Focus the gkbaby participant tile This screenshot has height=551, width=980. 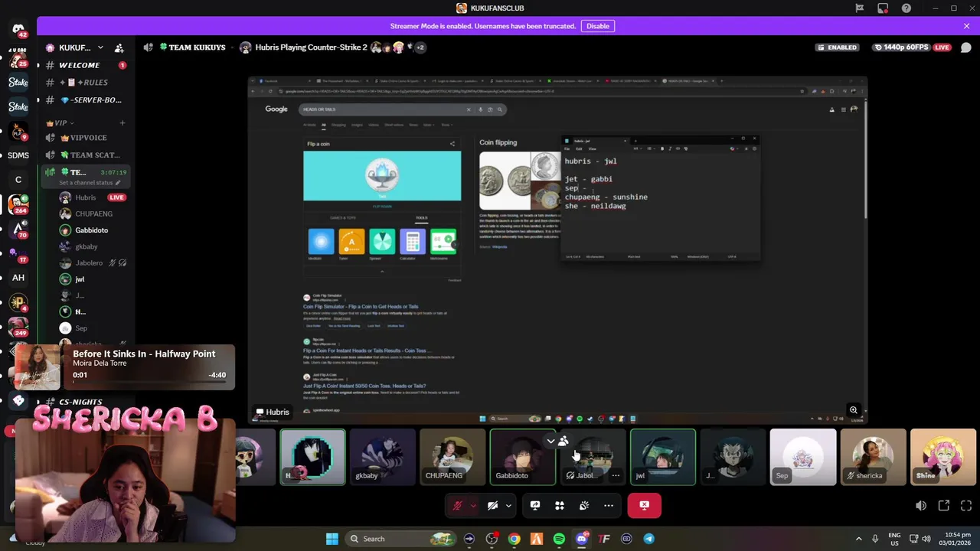pos(383,457)
